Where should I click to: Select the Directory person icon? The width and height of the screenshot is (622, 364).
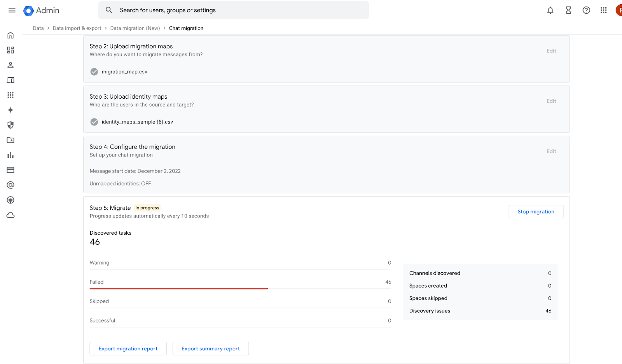10,65
